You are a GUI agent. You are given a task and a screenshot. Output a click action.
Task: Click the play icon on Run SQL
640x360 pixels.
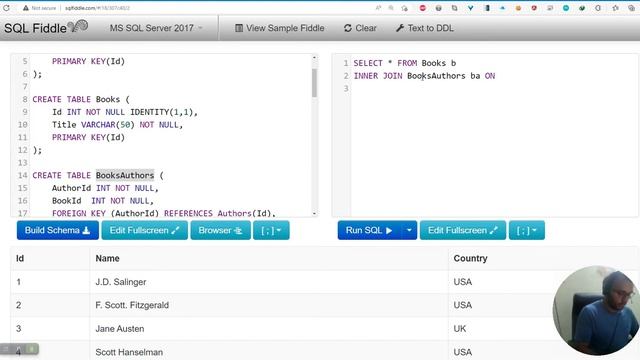point(389,231)
